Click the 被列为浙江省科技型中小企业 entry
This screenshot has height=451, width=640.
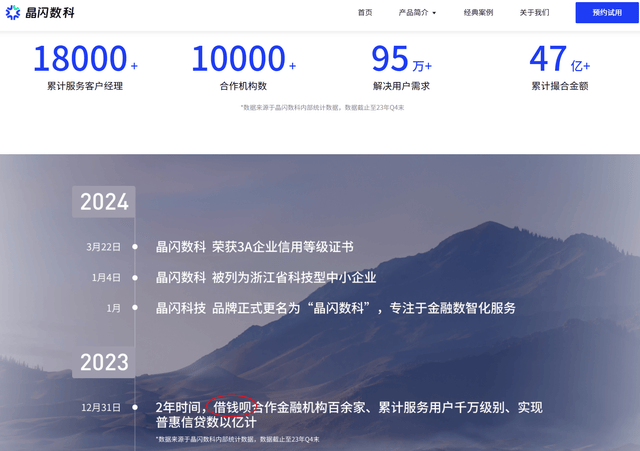(266, 278)
